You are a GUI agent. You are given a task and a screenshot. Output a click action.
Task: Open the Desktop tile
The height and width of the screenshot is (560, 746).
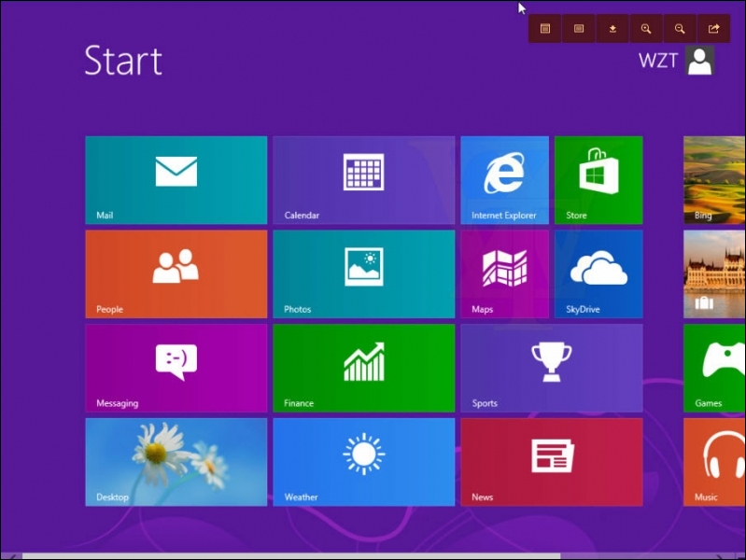coord(176,462)
